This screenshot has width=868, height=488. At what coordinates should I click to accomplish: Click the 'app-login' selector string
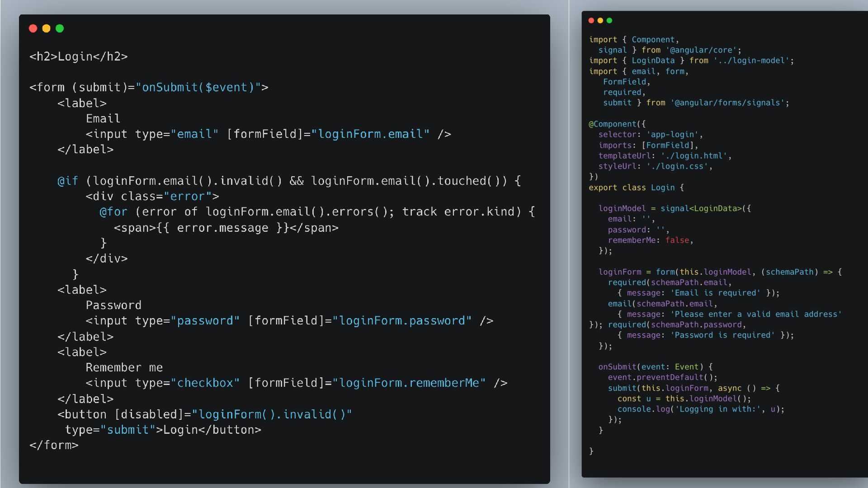(x=672, y=135)
